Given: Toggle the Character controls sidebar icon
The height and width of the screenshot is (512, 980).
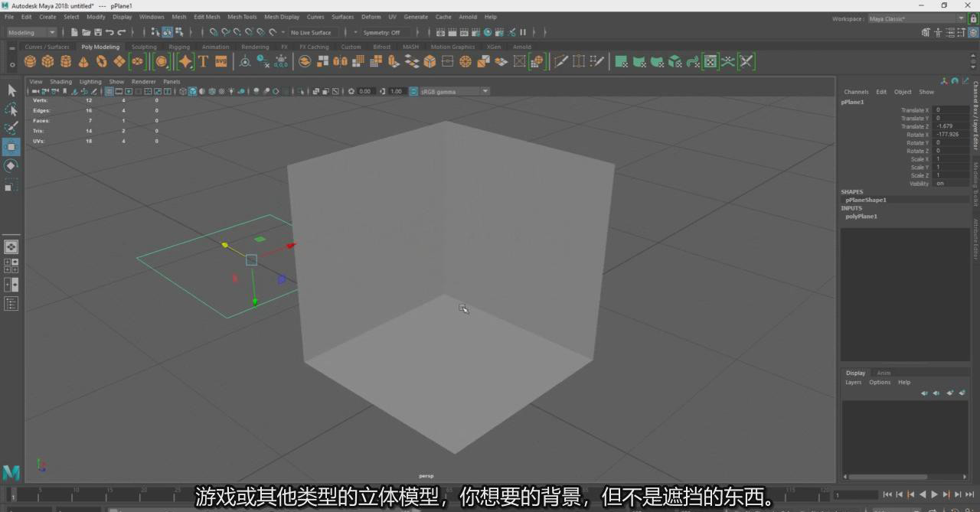Looking at the screenshot, I should point(939,32).
